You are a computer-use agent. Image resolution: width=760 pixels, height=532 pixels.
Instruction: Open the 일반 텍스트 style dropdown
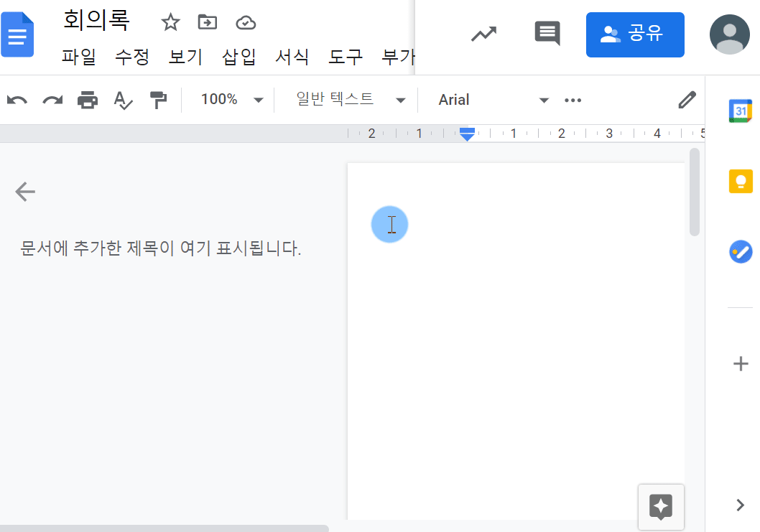[351, 100]
